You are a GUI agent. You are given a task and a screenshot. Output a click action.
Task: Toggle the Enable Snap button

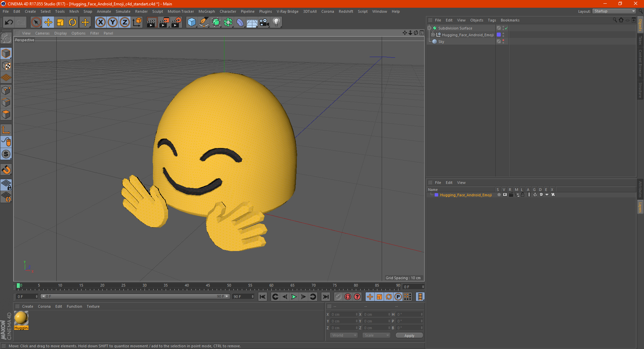pyautogui.click(x=6, y=170)
